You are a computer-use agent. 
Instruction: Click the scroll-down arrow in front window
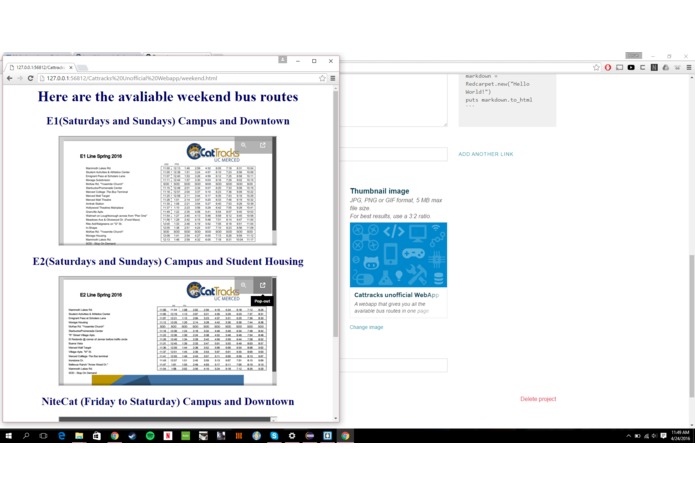click(x=336, y=418)
